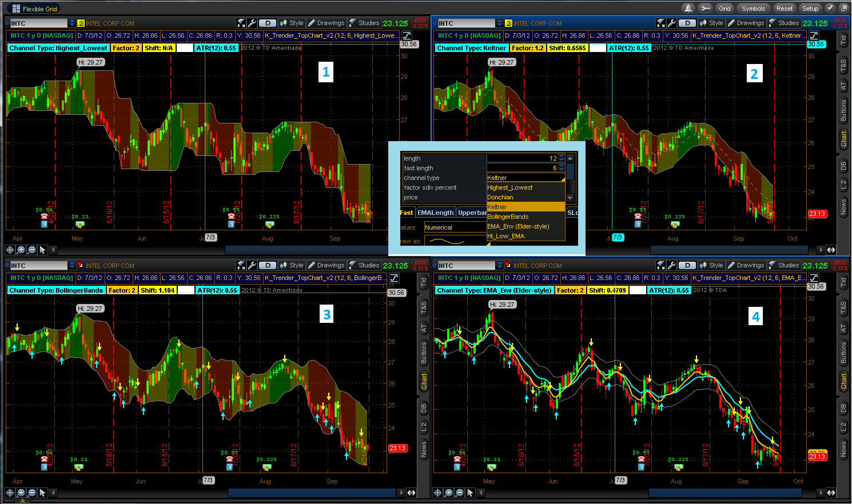The width and height of the screenshot is (852, 504).
Task: Open Studies on the Keltner chart
Action: coord(784,23)
